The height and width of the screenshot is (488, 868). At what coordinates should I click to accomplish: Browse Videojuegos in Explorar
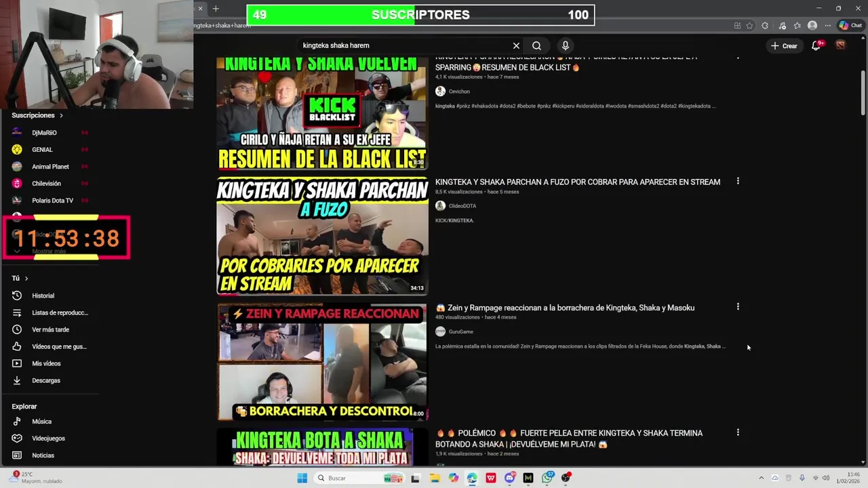pyautogui.click(x=51, y=439)
